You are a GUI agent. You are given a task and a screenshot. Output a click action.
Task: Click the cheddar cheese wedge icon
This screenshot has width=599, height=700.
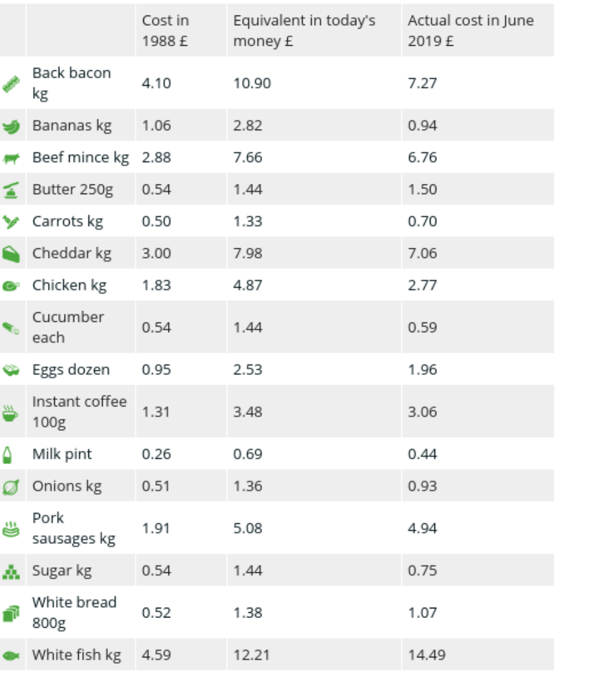tap(11, 254)
